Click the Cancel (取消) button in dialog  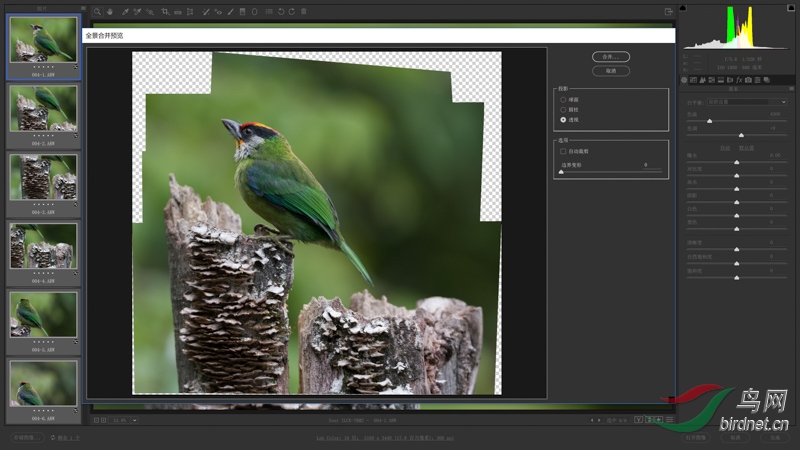610,71
